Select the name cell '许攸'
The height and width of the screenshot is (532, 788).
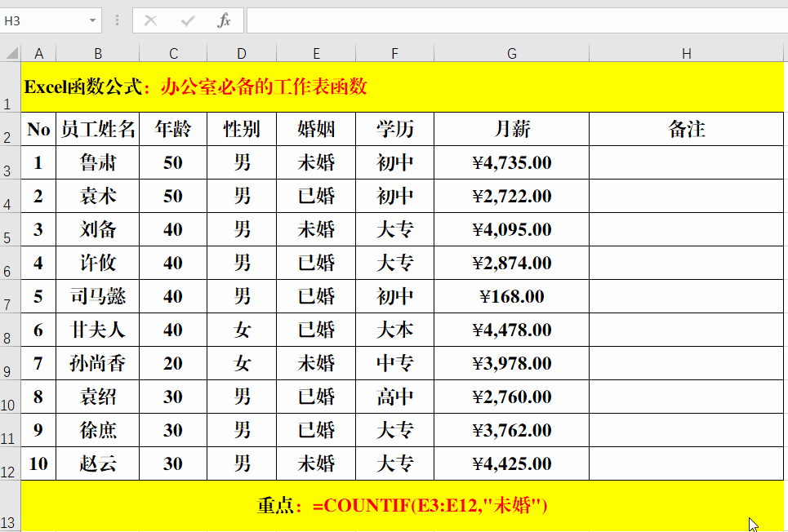[97, 263]
